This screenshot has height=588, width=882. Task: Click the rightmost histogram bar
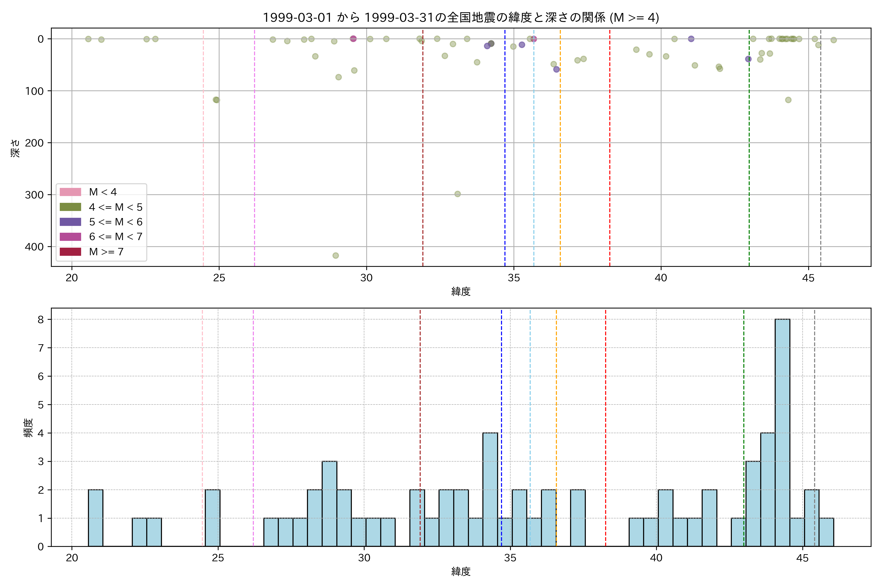826,532
